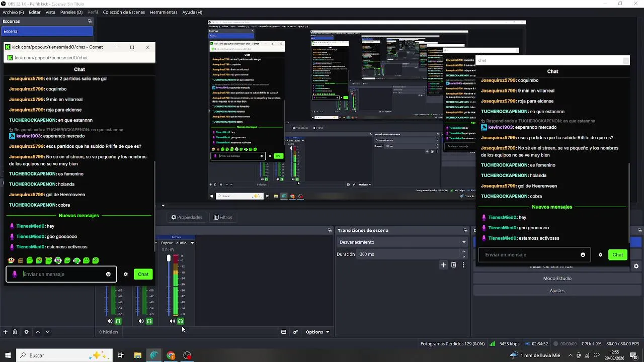Mute the Captur... audio mixer channel
644x362 pixels.
tap(173, 321)
